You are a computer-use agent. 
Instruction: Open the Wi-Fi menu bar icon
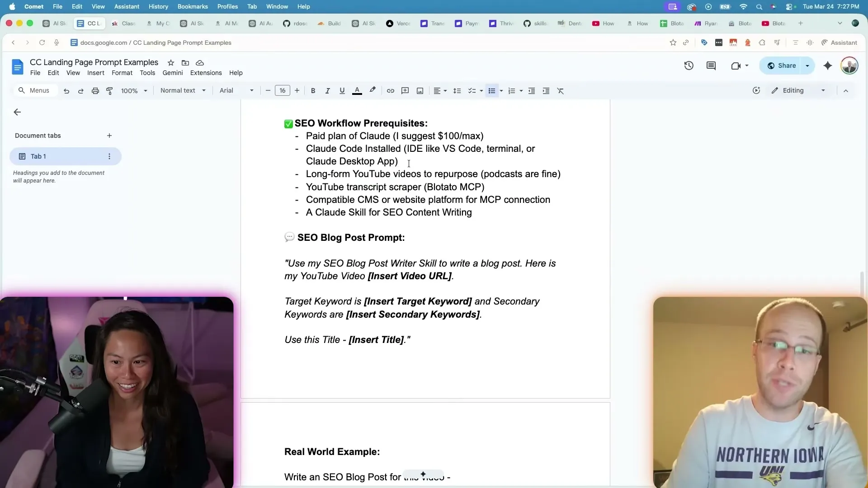[744, 7]
